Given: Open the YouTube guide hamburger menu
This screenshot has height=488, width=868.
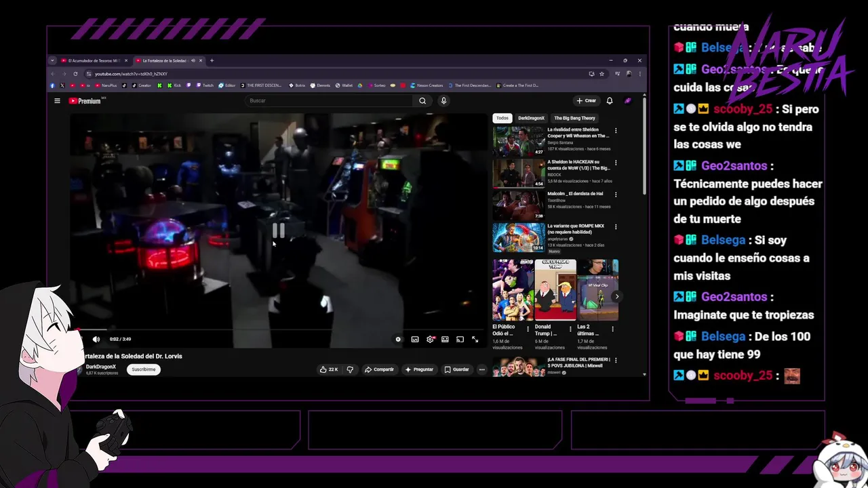Looking at the screenshot, I should coord(57,100).
